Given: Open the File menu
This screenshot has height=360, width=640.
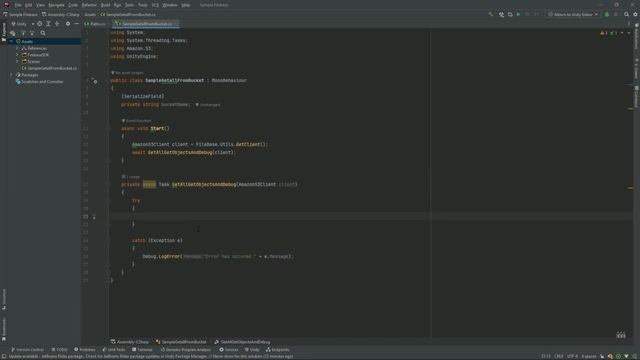Looking at the screenshot, I should pyautogui.click(x=18, y=5).
